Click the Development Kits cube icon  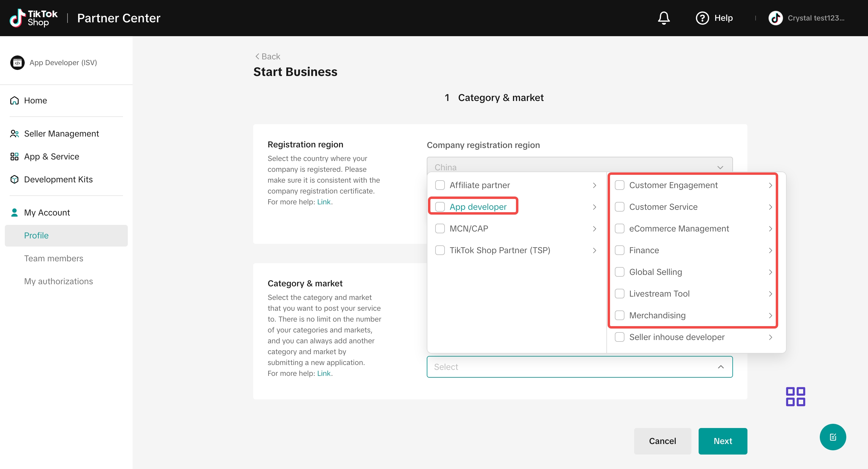(14, 179)
